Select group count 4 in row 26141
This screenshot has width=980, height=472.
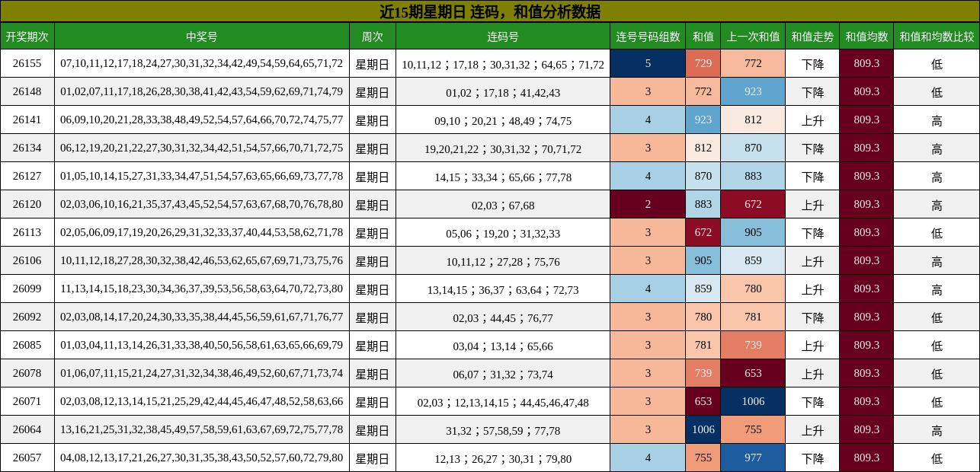point(648,120)
